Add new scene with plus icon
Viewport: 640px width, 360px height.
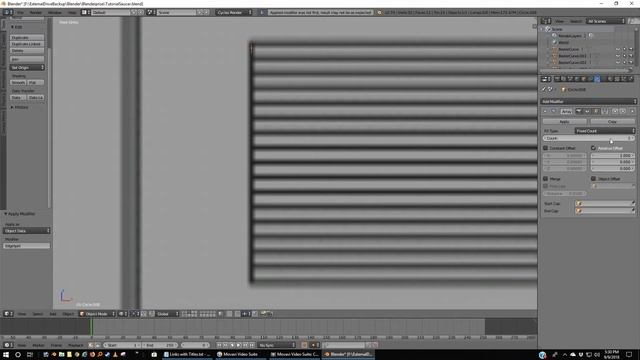coord(200,12)
